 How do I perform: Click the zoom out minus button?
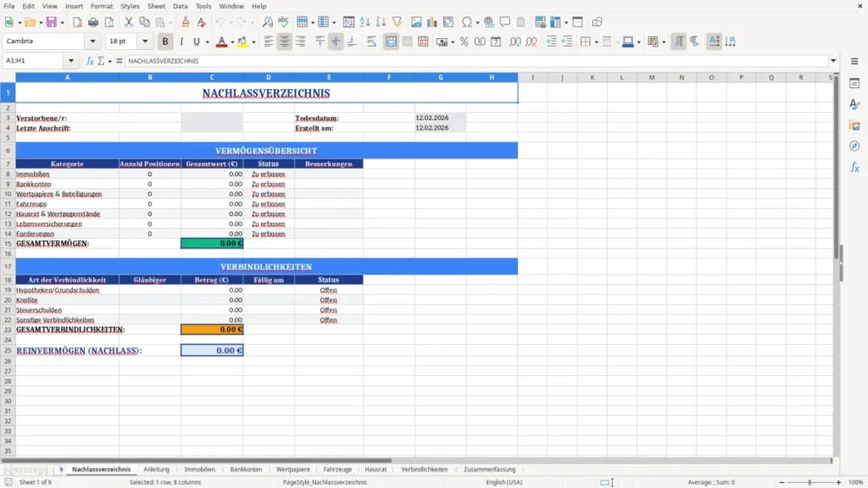(782, 482)
